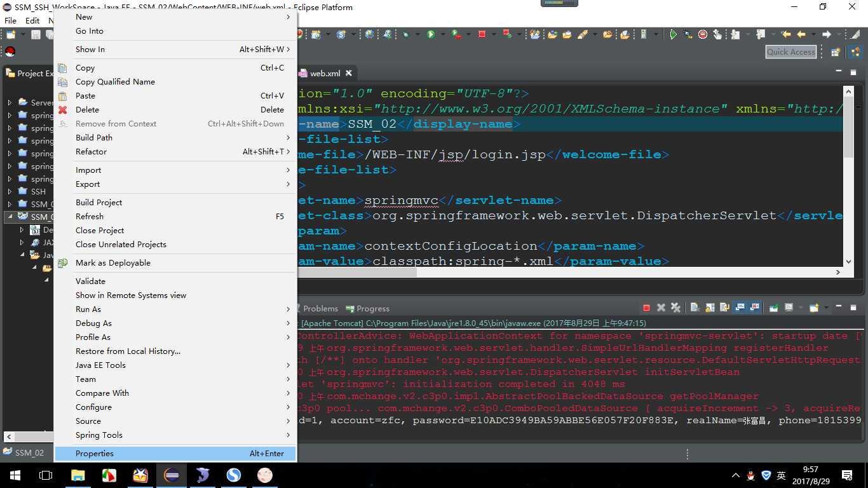Expand the JAX-WS node arrow
The height and width of the screenshot is (488, 868).
point(22,242)
